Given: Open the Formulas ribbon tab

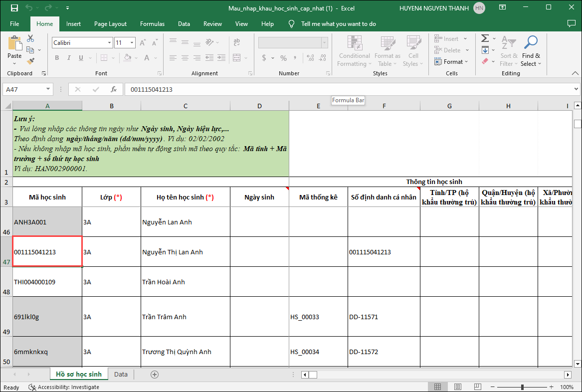Looking at the screenshot, I should click(152, 24).
